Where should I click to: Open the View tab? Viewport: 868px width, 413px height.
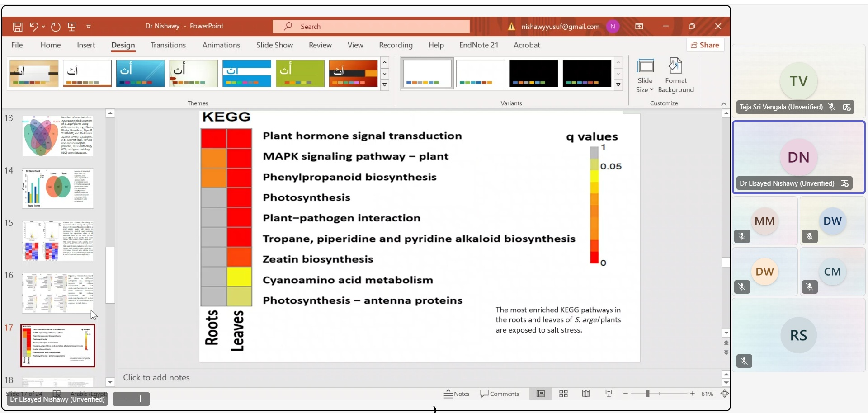click(355, 45)
